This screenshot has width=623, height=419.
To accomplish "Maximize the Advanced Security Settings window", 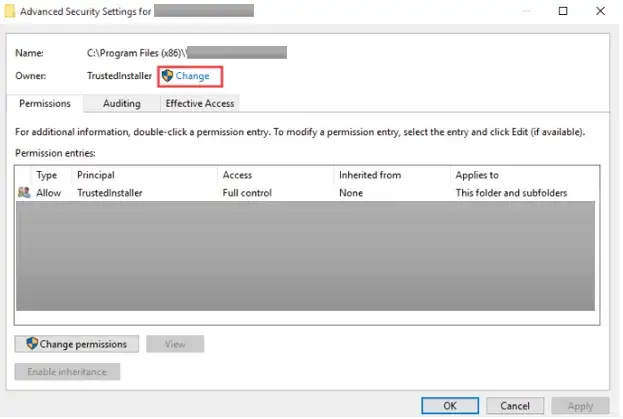I will [x=563, y=11].
